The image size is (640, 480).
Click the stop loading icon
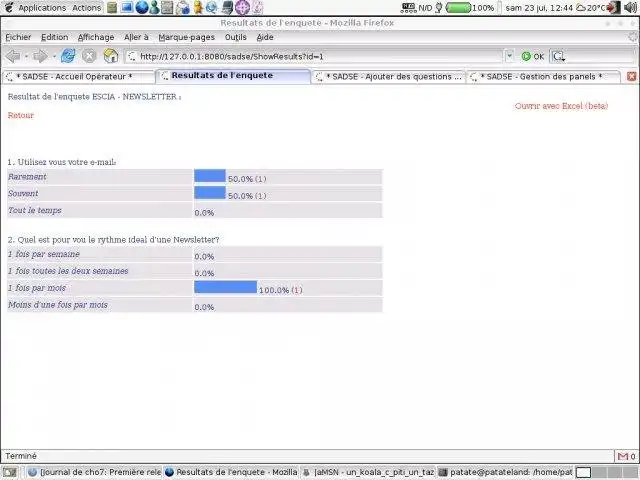[89, 56]
